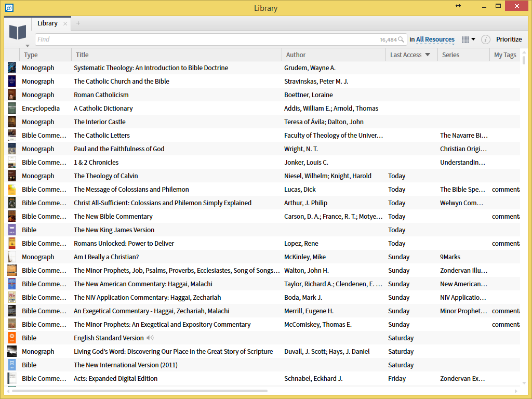
Task: Click the scroll down arrow at right
Action: [x=524, y=383]
